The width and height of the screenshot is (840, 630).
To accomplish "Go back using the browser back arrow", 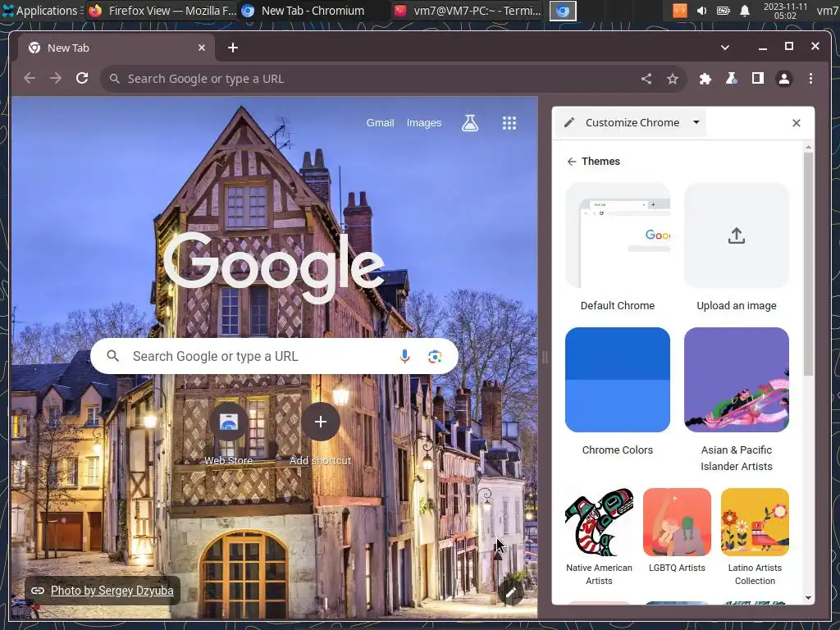I will pos(30,79).
